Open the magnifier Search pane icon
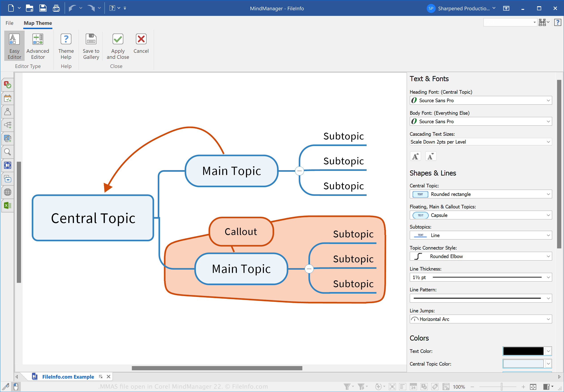 [x=8, y=152]
